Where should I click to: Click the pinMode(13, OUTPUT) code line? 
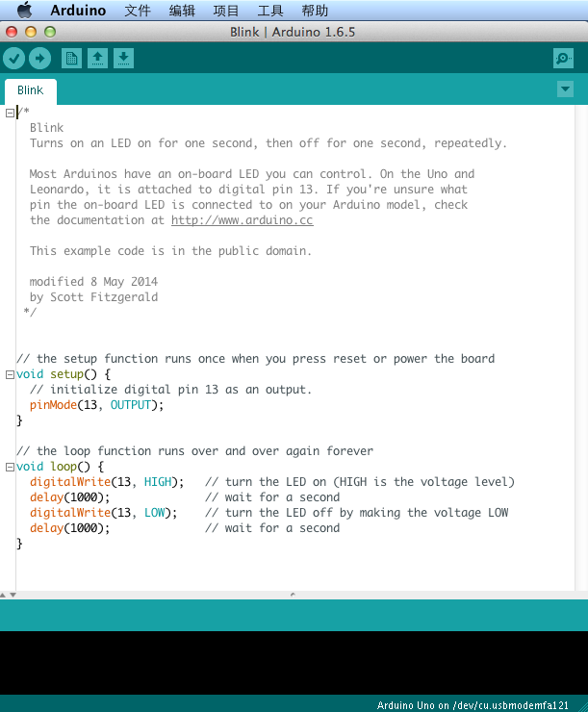[96, 405]
